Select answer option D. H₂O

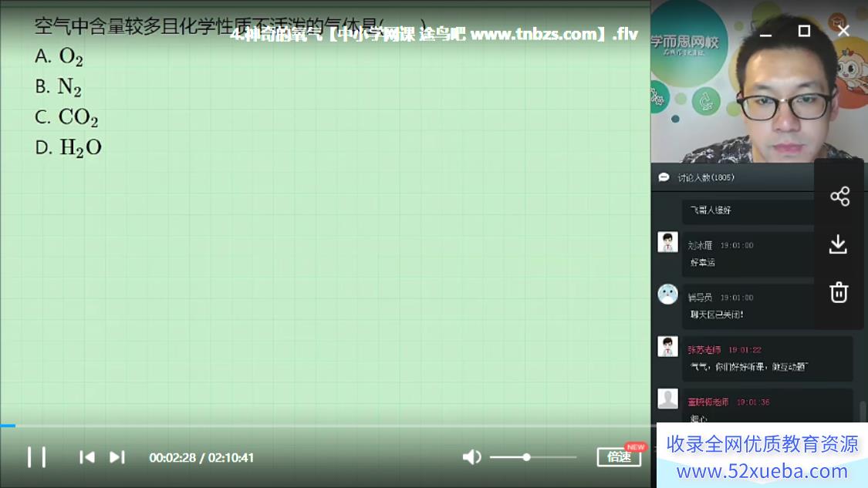click(68, 147)
